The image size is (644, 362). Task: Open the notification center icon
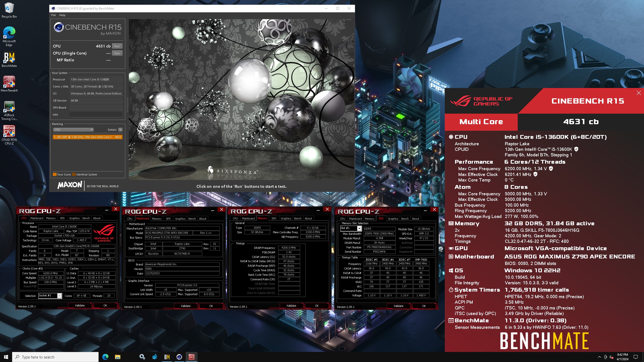point(636,357)
